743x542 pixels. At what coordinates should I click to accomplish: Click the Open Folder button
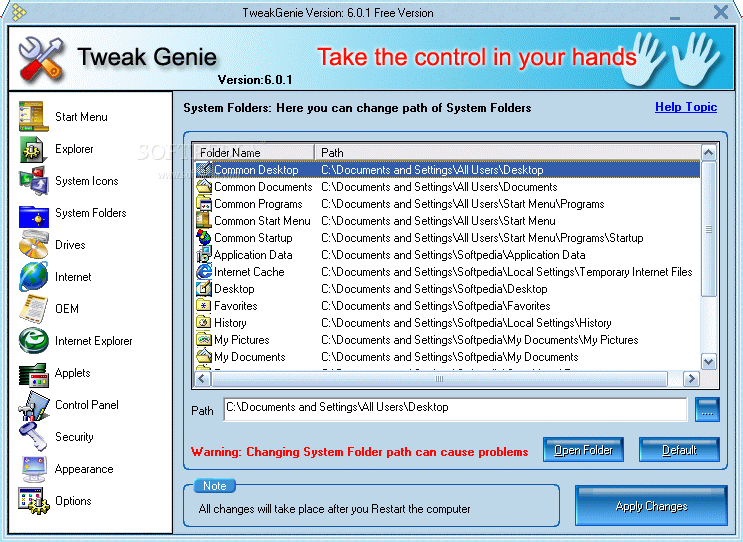pos(583,450)
